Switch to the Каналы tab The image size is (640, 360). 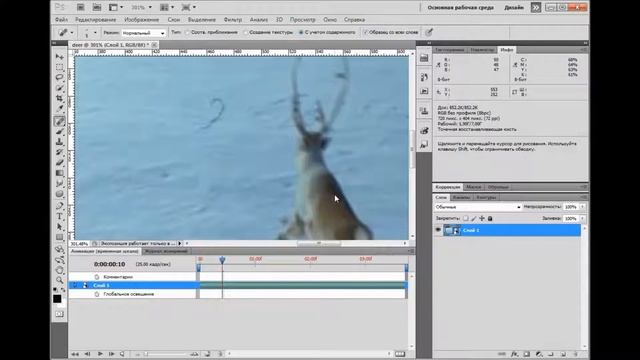(x=462, y=197)
